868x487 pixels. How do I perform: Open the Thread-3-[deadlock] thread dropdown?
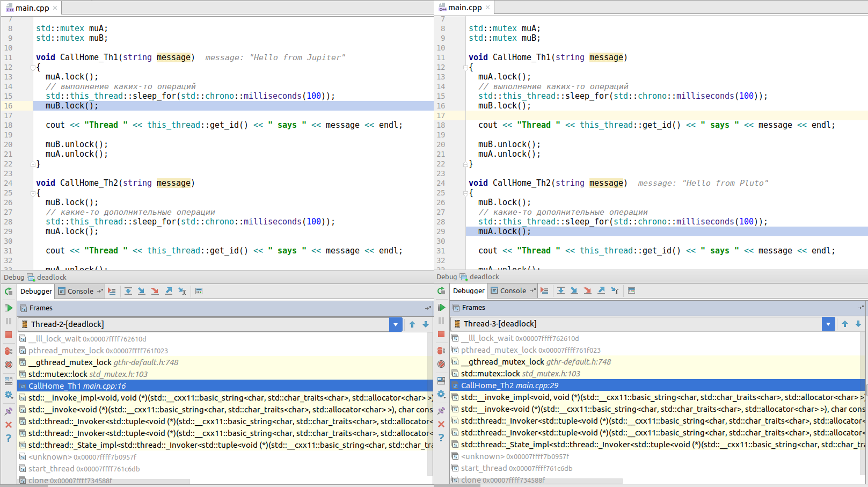coord(828,324)
